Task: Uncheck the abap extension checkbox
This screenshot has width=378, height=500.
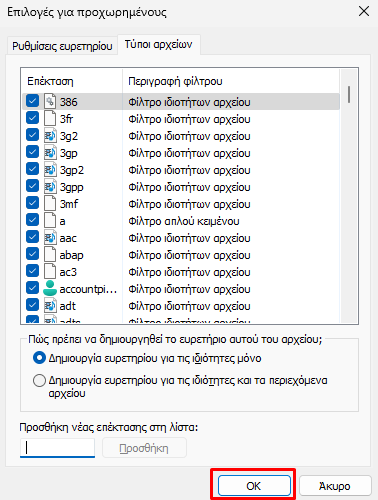Action: click(32, 254)
